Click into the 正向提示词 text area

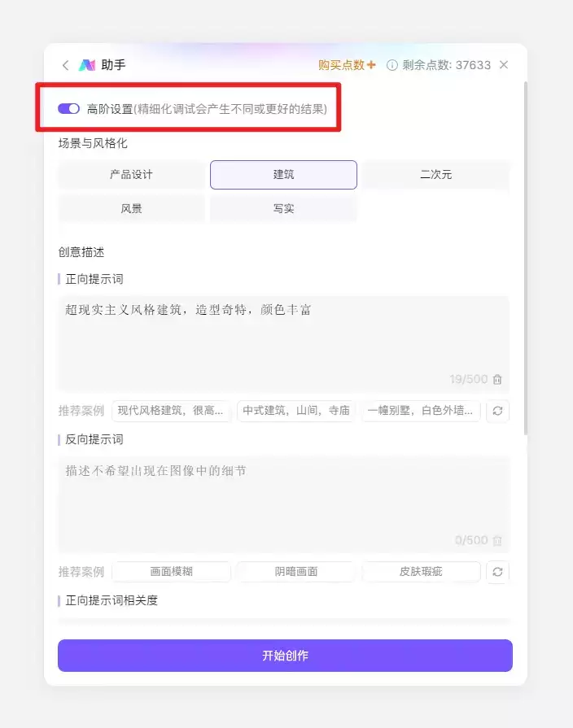pyautogui.click(x=283, y=343)
